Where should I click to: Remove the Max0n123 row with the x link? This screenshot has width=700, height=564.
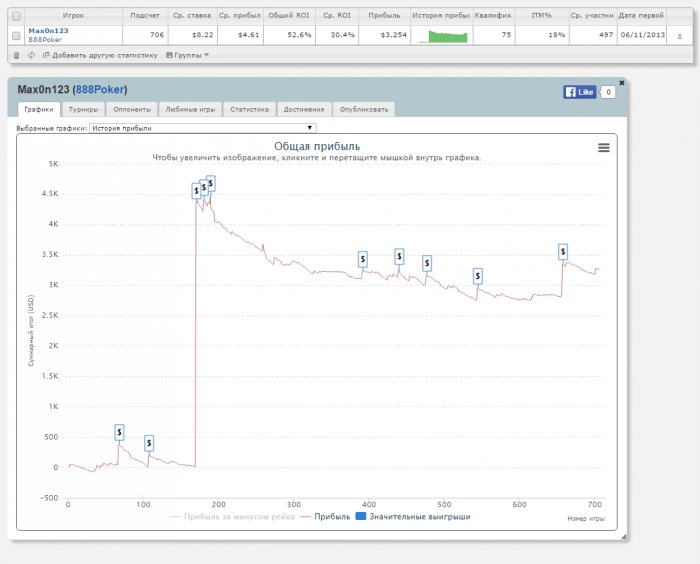pyautogui.click(x=679, y=35)
